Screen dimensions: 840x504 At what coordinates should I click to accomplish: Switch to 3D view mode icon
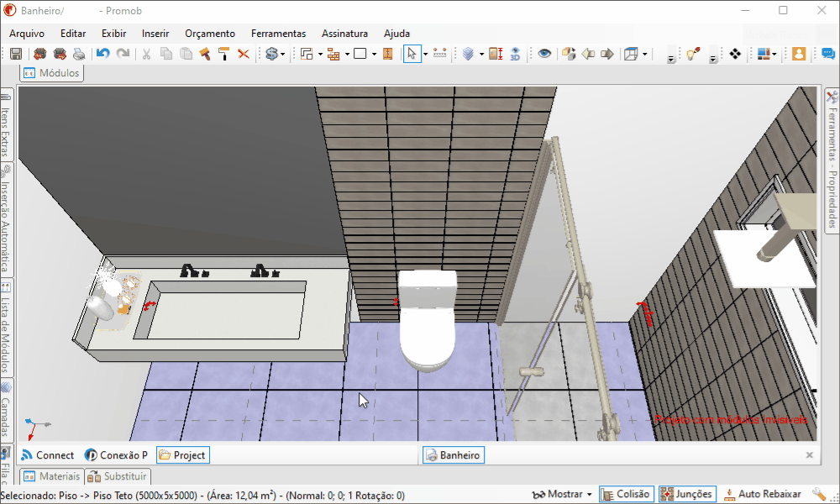pos(515,54)
